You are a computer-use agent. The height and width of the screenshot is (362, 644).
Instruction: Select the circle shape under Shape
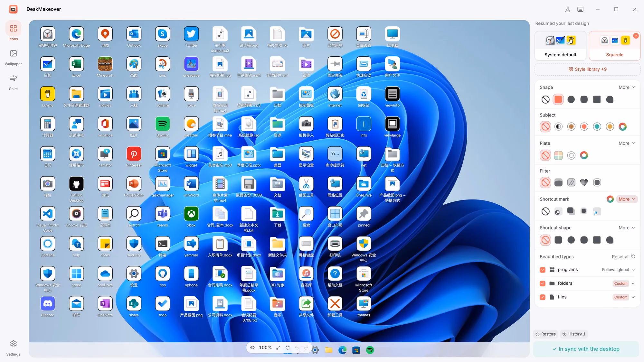(x=571, y=99)
